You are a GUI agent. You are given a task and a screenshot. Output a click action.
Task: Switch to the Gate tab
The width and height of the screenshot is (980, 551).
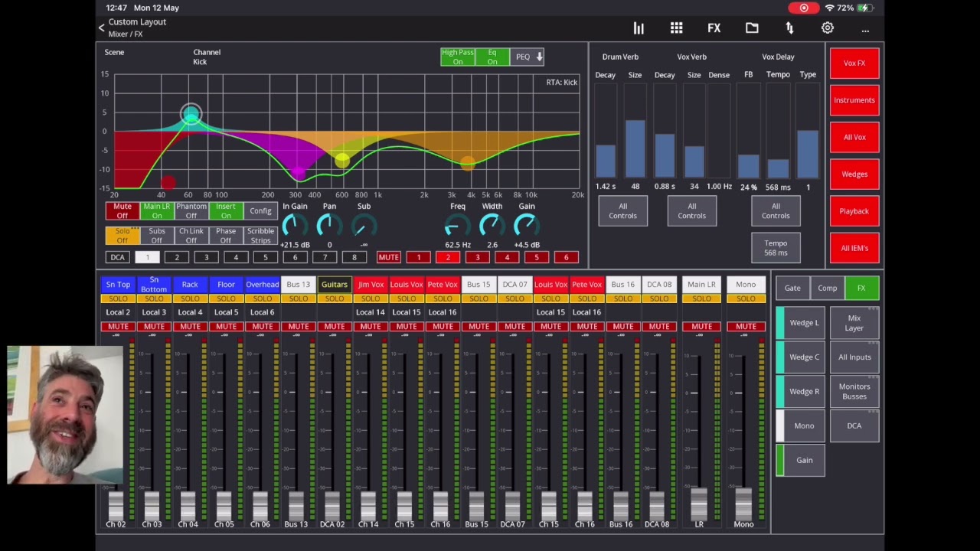792,289
